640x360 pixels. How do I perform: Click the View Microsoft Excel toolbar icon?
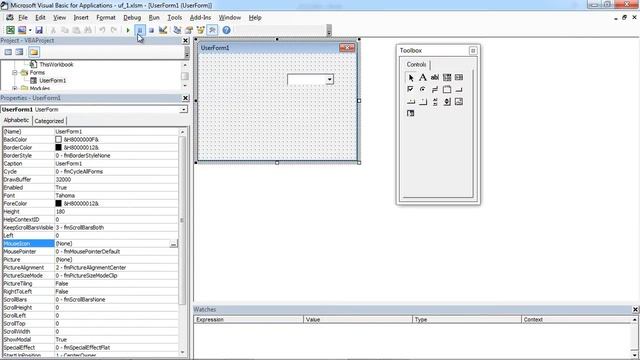10,30
